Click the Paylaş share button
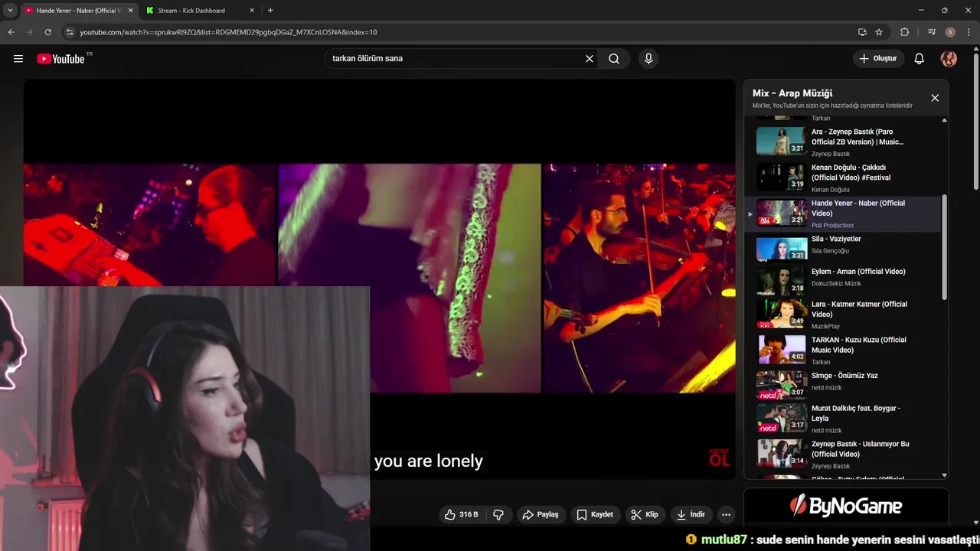 tap(541, 515)
